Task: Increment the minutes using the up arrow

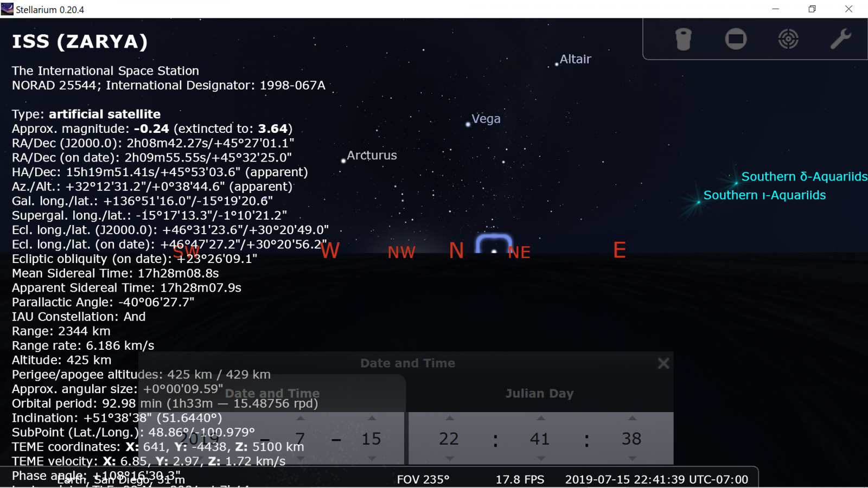Action: pos(540,418)
